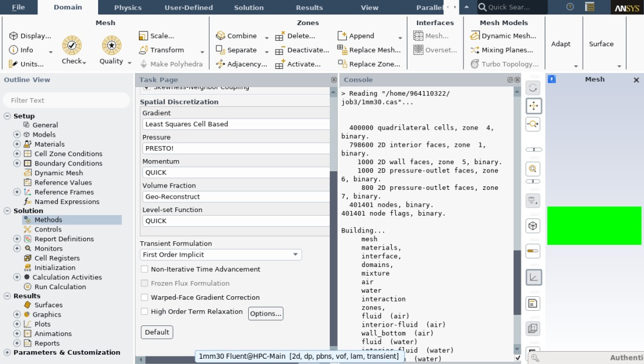Open the Results ribbon tab
The height and width of the screenshot is (364, 644).
(309, 8)
